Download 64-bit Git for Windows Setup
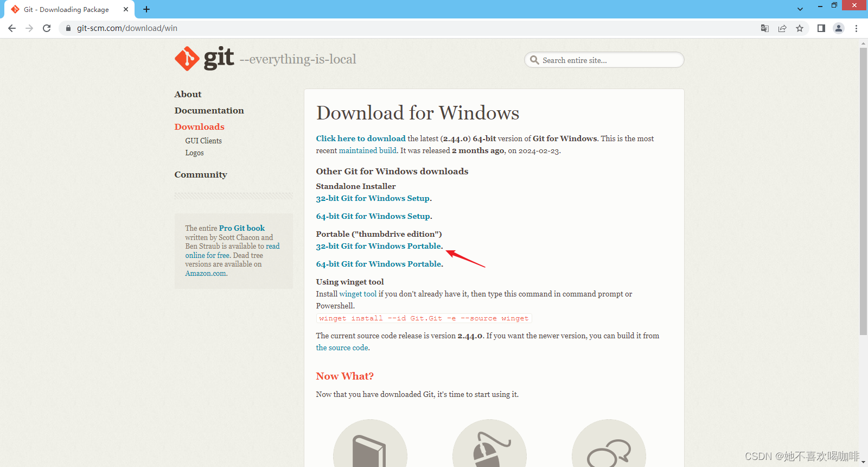Image resolution: width=868 pixels, height=467 pixels. 373,216
